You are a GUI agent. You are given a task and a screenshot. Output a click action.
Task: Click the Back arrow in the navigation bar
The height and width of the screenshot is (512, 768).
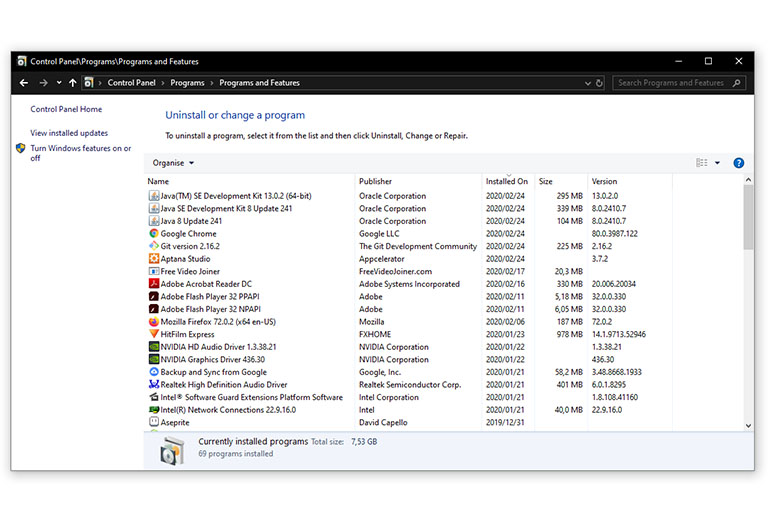tap(24, 83)
